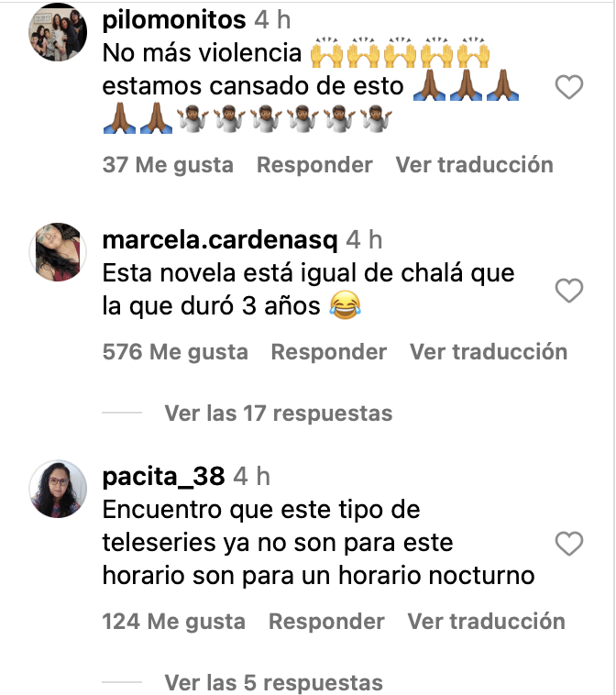
Task: Show the 576 likes list
Action: pyautogui.click(x=175, y=352)
